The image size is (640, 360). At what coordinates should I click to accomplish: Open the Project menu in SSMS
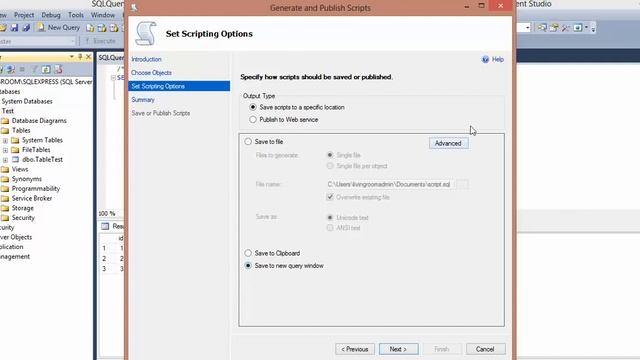(24, 15)
